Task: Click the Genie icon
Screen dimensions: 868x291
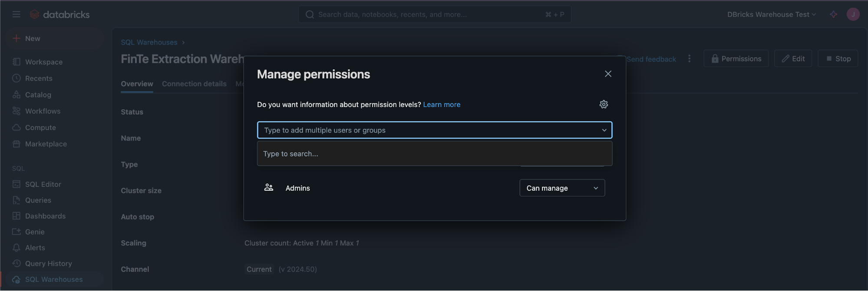Action: (17, 232)
